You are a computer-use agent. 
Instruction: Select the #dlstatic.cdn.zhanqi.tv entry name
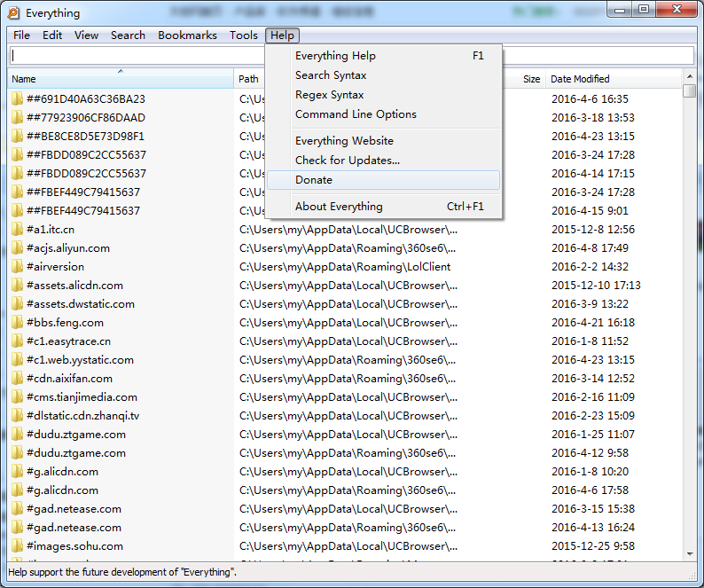[83, 416]
